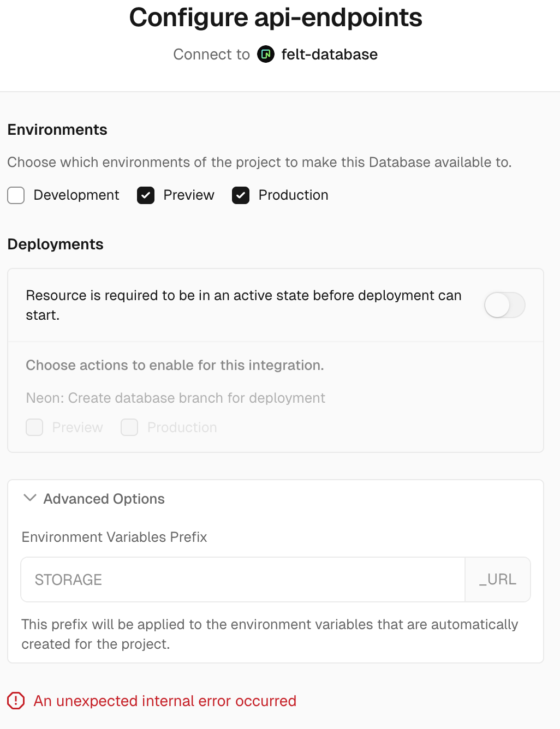Focus the STORAGE prefix input field
This screenshot has width=560, height=729.
pos(243,579)
